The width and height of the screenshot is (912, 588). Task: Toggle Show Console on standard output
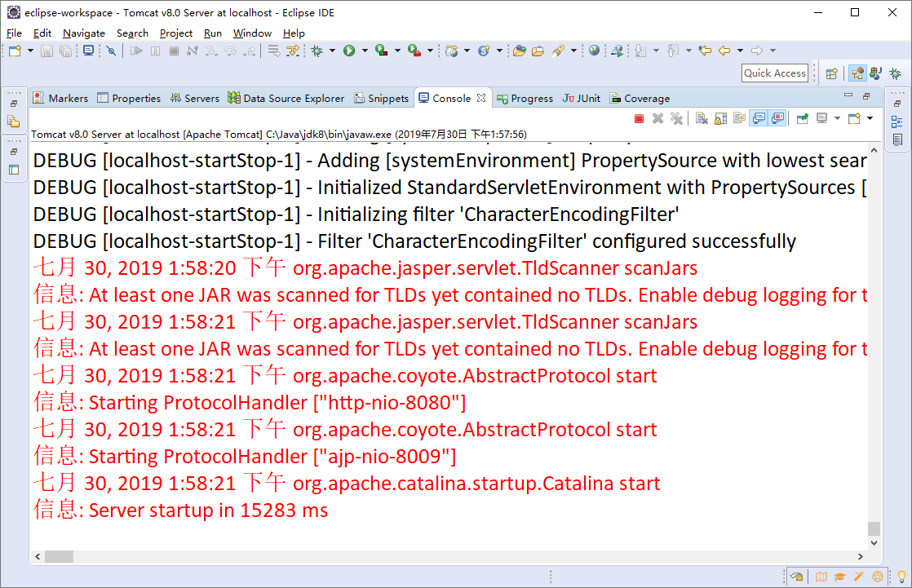pos(759,118)
